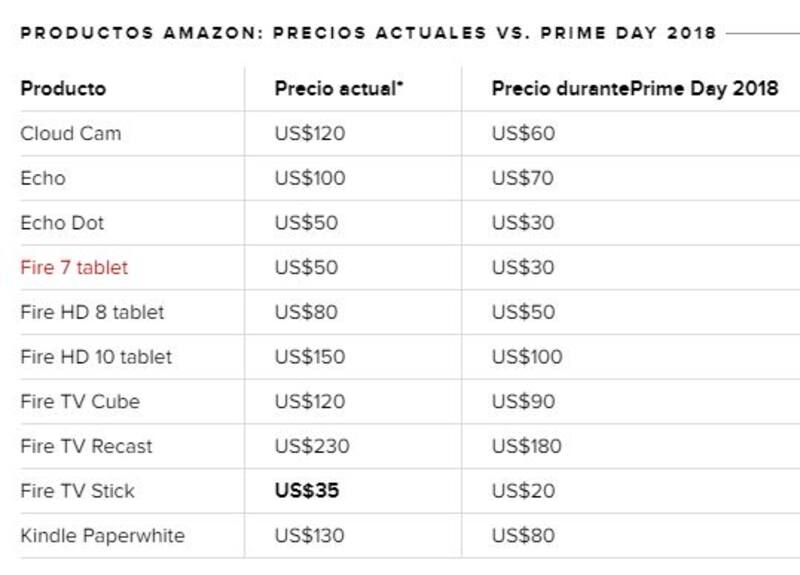This screenshot has width=800, height=575.
Task: Click the US$130 Kindle current price
Action: (x=309, y=536)
